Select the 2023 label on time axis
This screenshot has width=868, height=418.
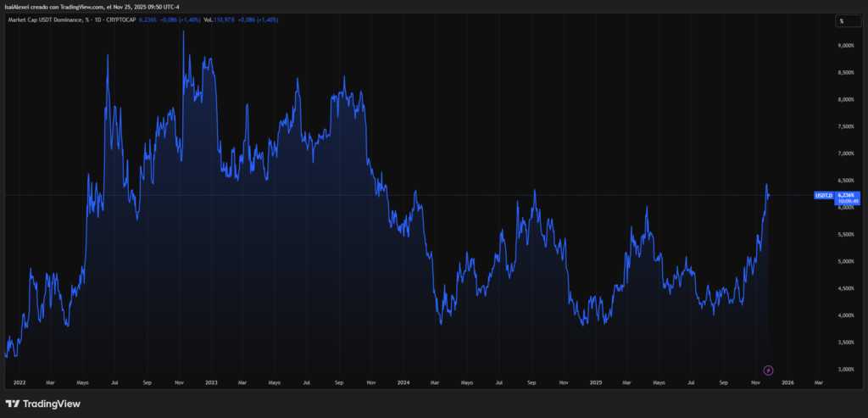(x=211, y=382)
